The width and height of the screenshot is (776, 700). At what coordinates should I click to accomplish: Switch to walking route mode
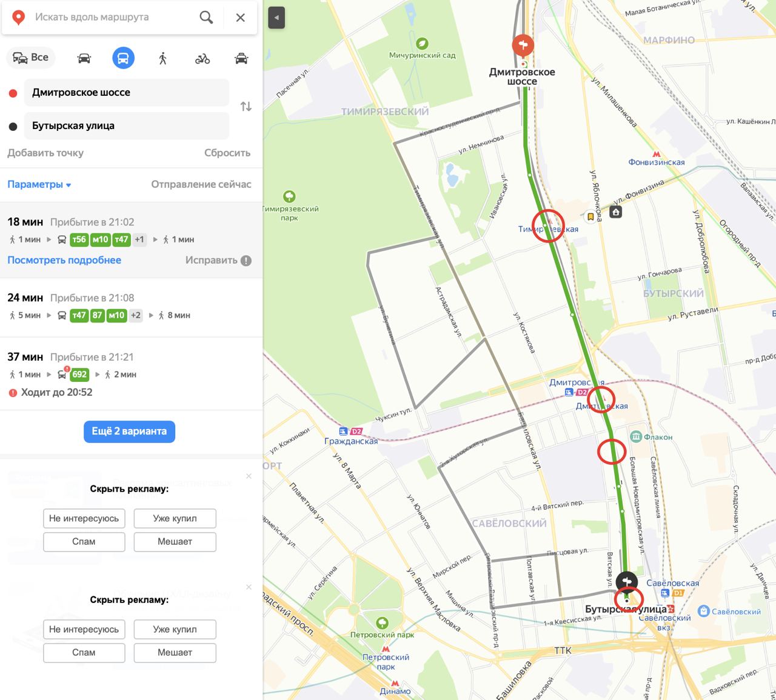[x=162, y=58]
